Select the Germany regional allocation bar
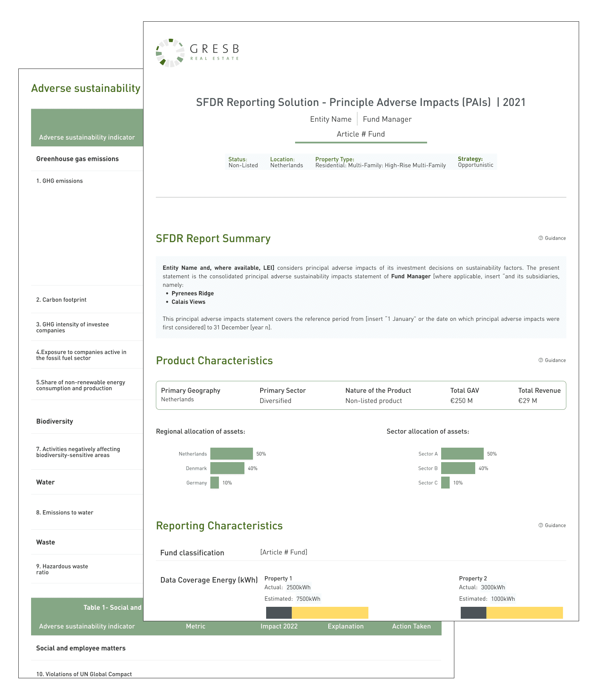Image resolution: width=597 pixels, height=700 pixels. tap(215, 483)
